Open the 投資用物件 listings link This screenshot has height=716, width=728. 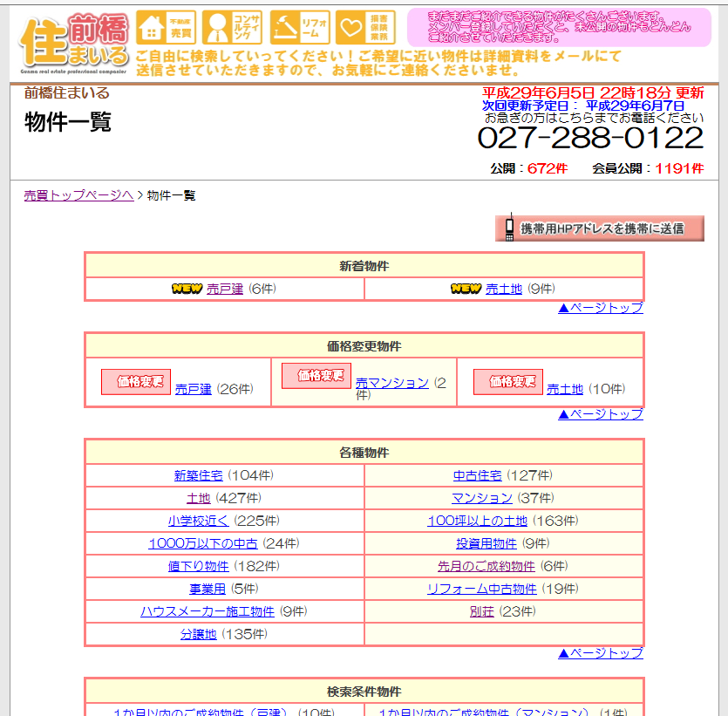[486, 543]
